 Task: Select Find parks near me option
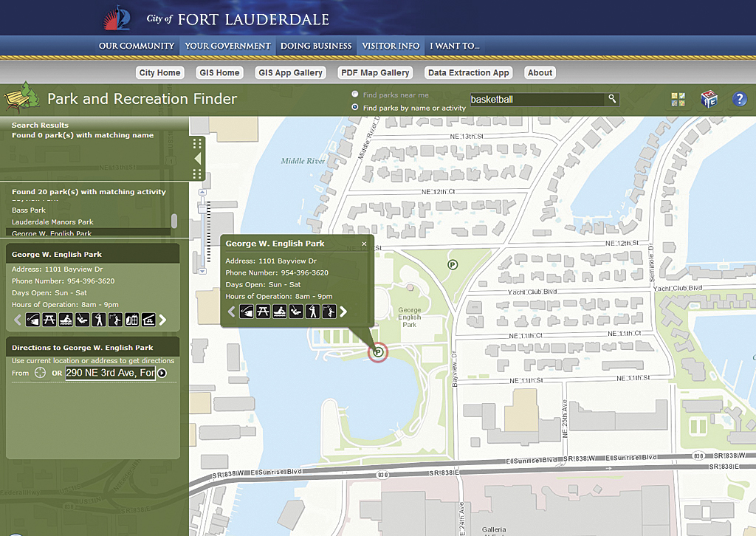(355, 94)
